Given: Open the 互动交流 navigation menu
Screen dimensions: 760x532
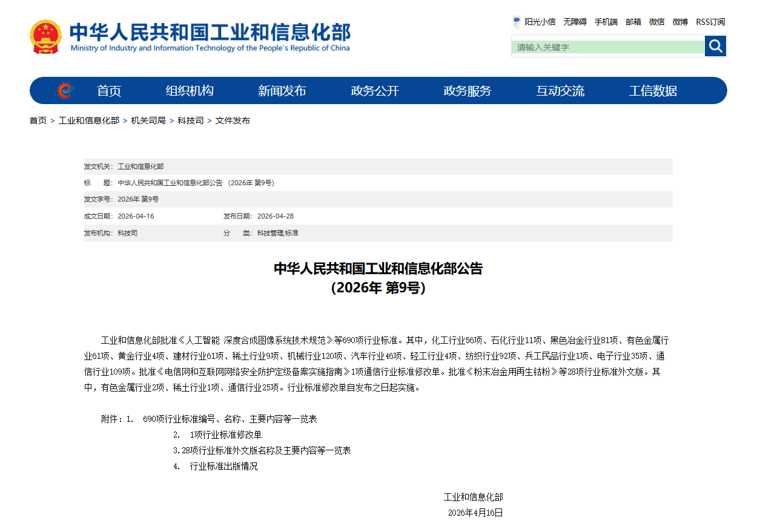Looking at the screenshot, I should [560, 91].
